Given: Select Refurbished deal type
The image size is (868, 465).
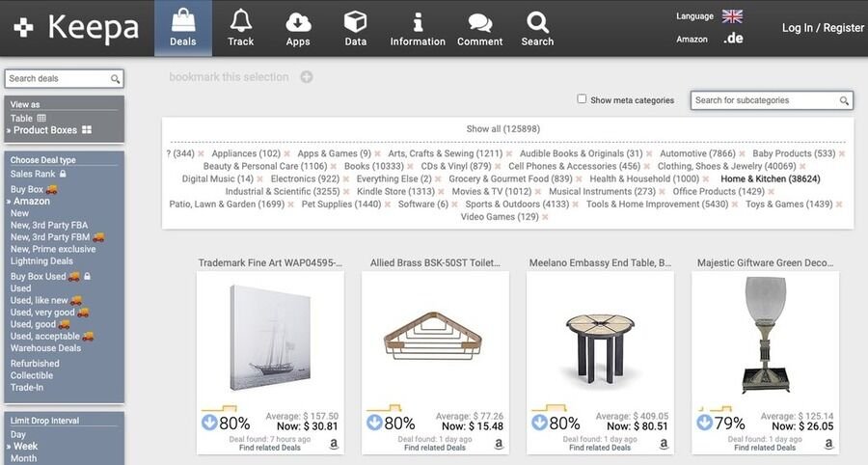Looking at the screenshot, I should [35, 364].
